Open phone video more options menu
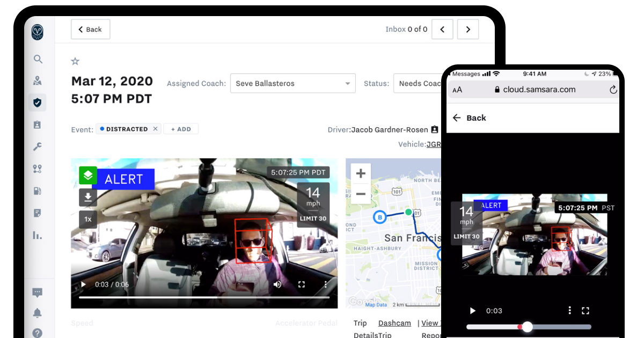The image size is (644, 338). coord(569,311)
